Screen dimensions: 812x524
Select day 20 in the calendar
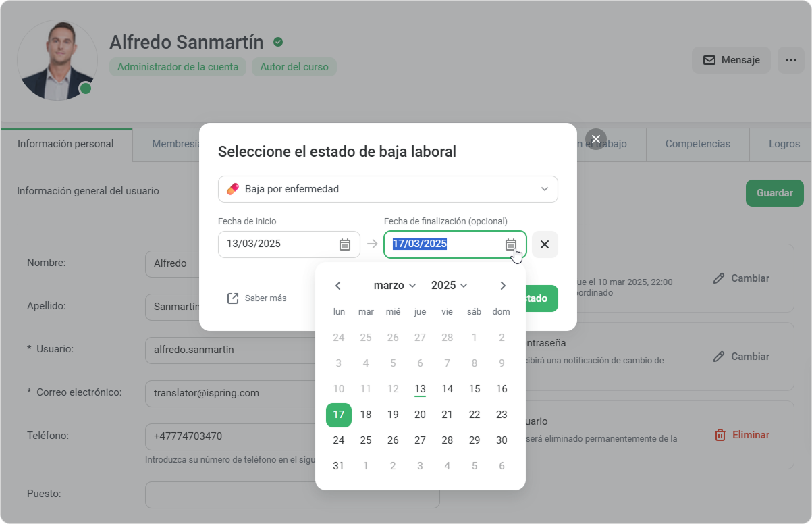420,415
